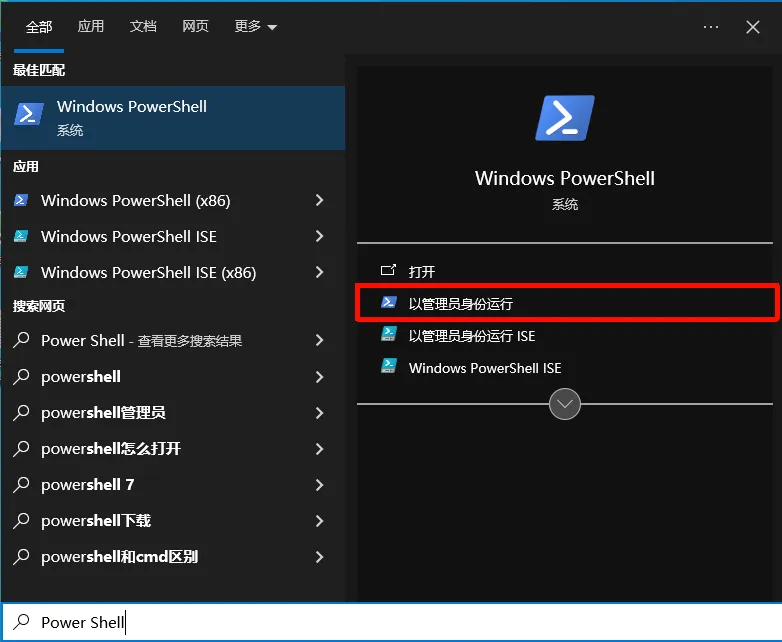Expand the Windows PowerShell (x86) chevron

[x=319, y=201]
